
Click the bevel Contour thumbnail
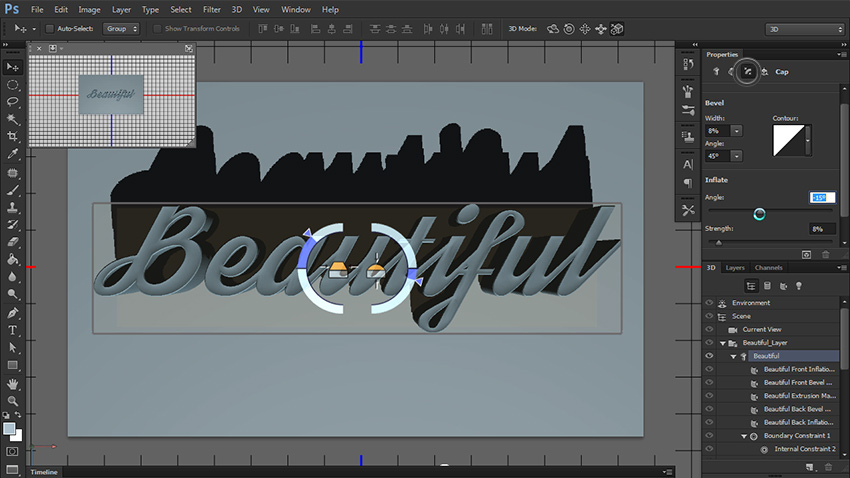pos(788,140)
